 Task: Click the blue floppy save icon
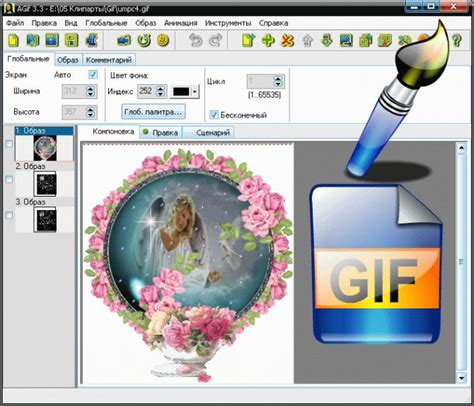coord(52,40)
